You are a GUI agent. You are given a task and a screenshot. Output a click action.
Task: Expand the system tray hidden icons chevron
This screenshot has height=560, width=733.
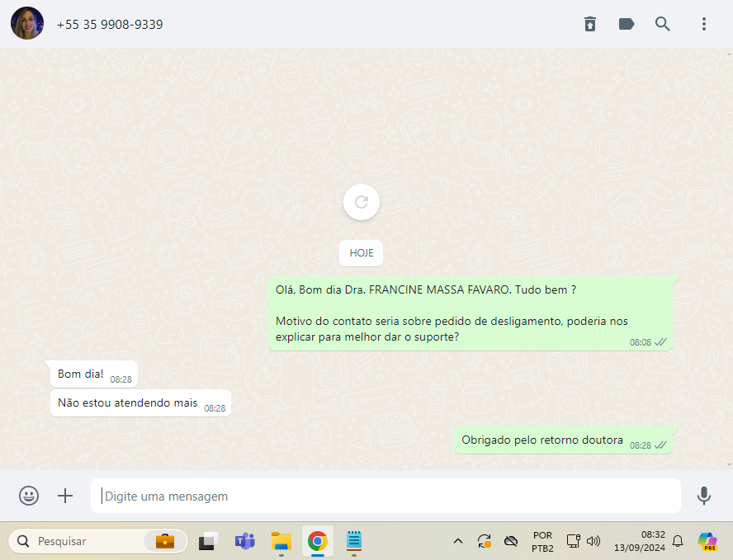point(458,541)
